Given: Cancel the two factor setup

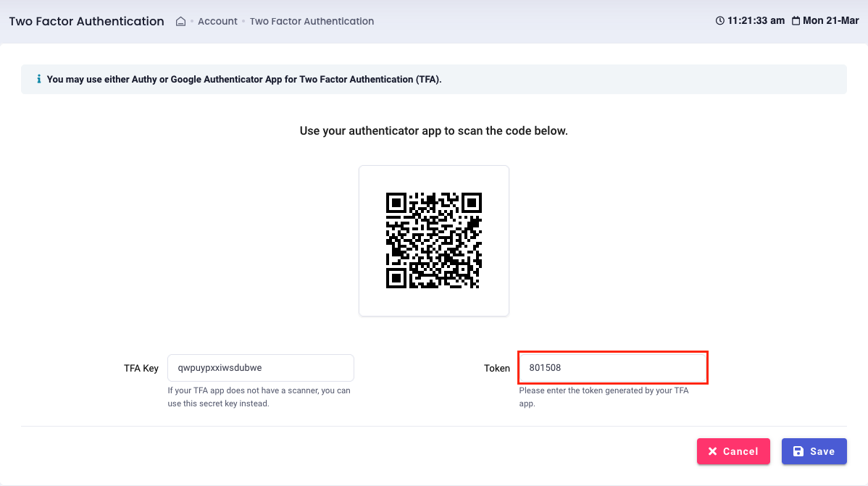Looking at the screenshot, I should click(733, 451).
